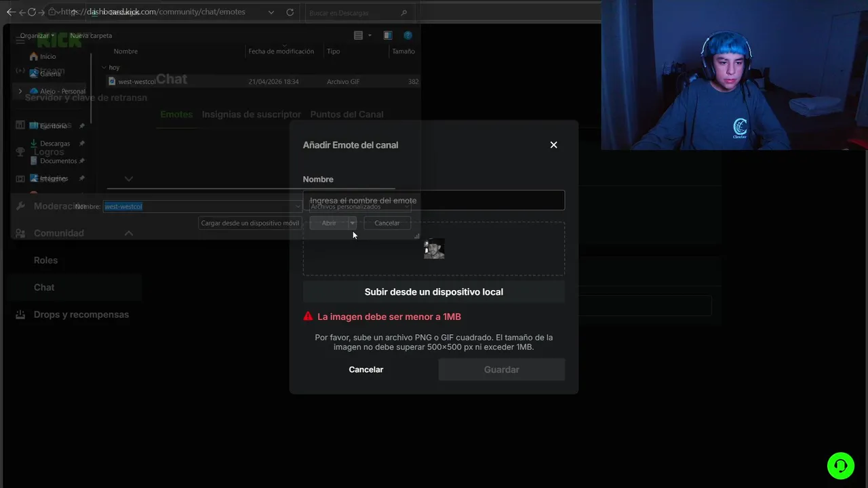Sort by the Nombre column header
Image resolution: width=868 pixels, height=488 pixels.
click(125, 52)
